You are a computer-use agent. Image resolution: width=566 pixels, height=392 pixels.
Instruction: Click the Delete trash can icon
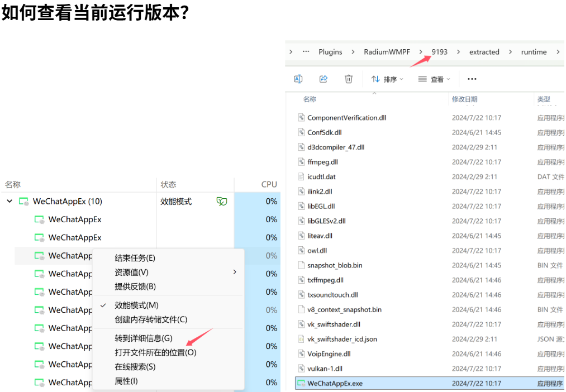click(349, 79)
